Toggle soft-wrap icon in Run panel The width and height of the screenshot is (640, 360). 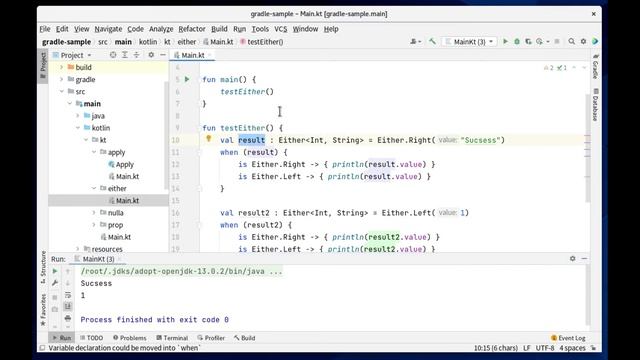click(x=68, y=295)
